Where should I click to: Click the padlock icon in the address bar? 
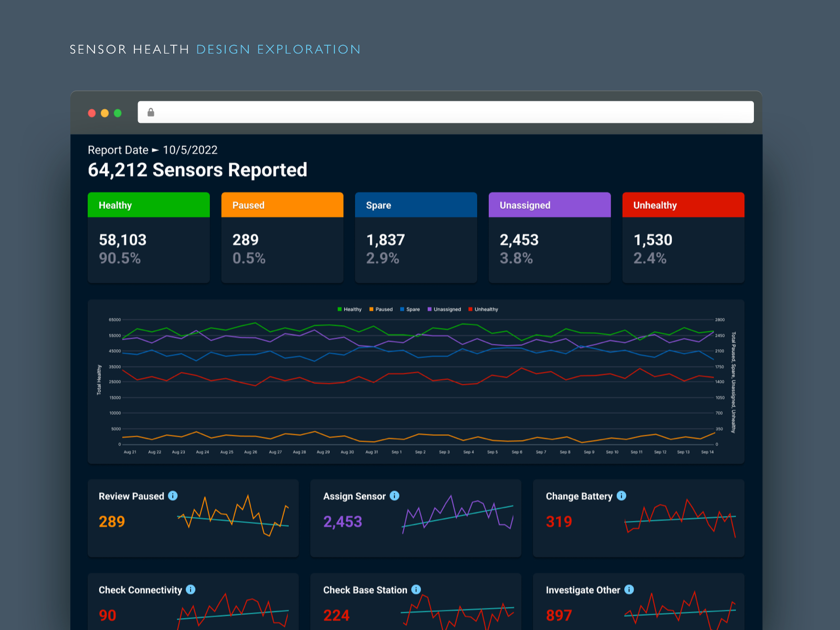coord(151,111)
